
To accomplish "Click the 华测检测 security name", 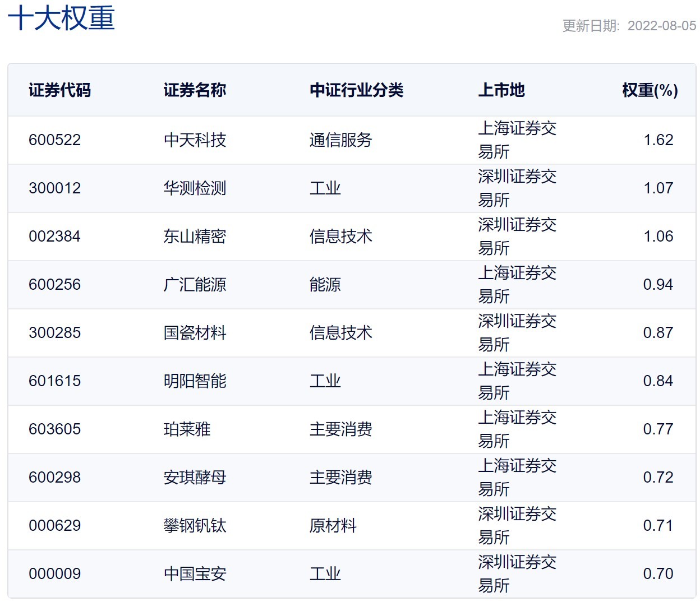I will (194, 188).
